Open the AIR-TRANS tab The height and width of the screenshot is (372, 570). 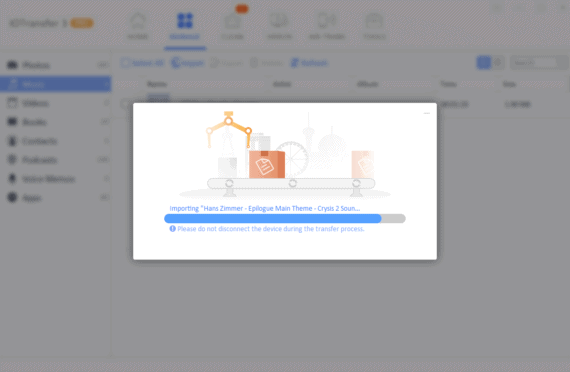click(326, 25)
